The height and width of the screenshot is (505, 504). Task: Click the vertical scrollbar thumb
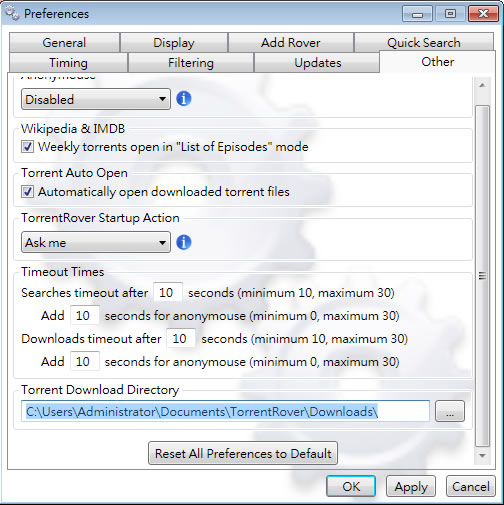pyautogui.click(x=482, y=276)
